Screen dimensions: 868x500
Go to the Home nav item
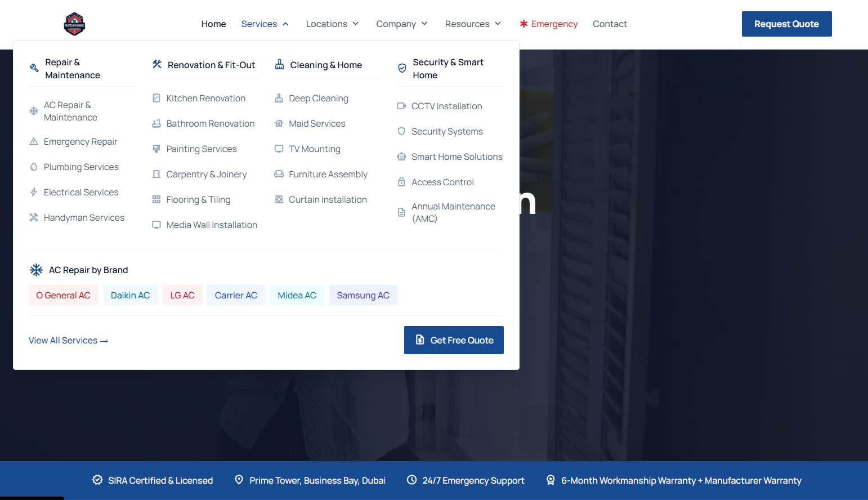click(214, 24)
